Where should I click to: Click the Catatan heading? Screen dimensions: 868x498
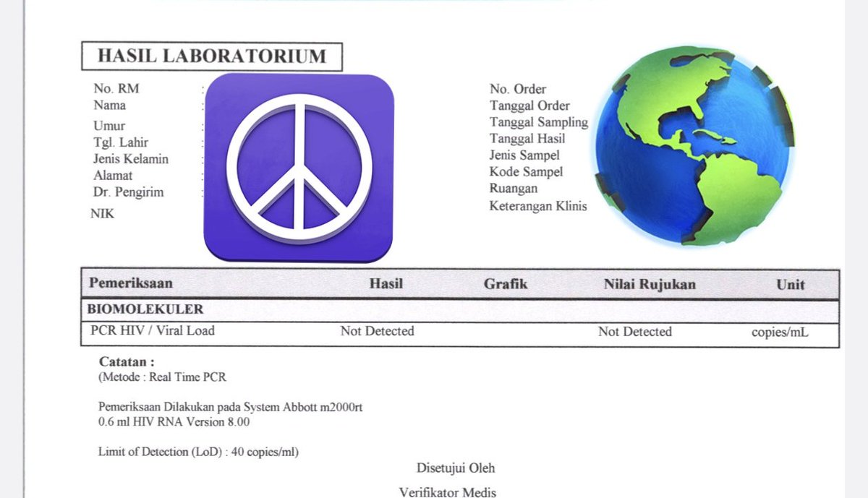pyautogui.click(x=127, y=362)
